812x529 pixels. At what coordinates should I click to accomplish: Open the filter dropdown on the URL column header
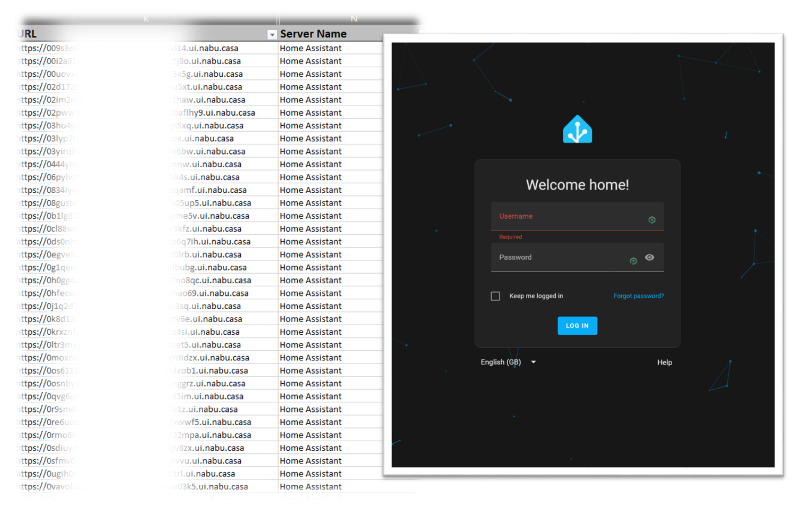(x=272, y=35)
